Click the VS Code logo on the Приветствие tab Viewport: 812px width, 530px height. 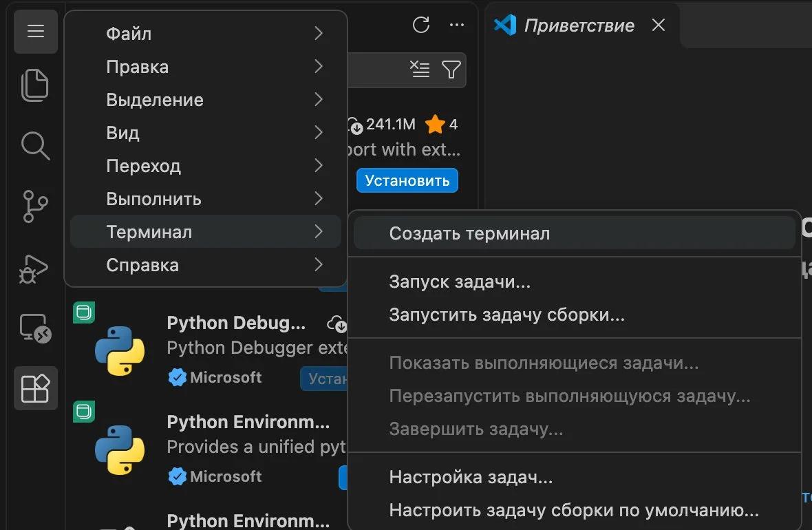click(x=505, y=25)
